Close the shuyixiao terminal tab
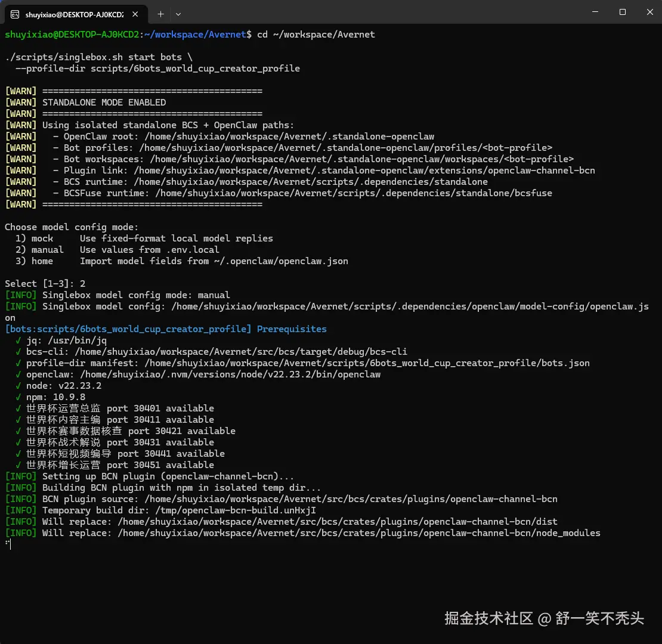Image resolution: width=662 pixels, height=644 pixels. (135, 14)
